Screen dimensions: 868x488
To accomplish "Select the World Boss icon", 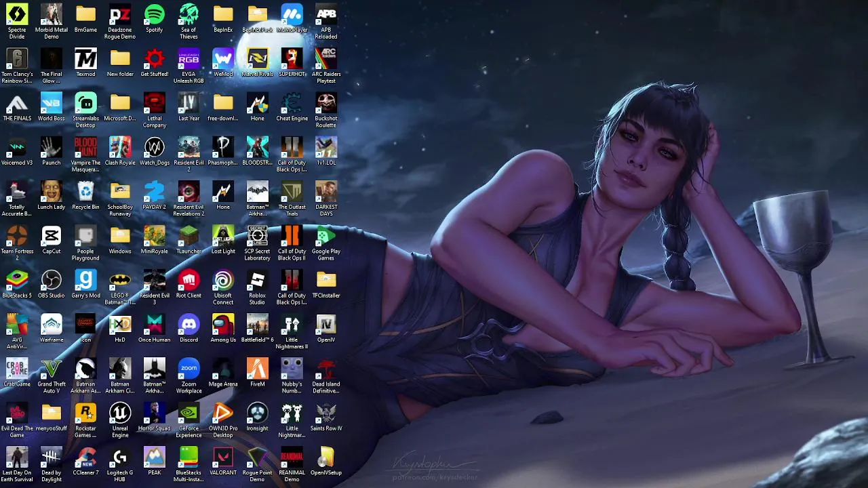I will click(x=52, y=103).
